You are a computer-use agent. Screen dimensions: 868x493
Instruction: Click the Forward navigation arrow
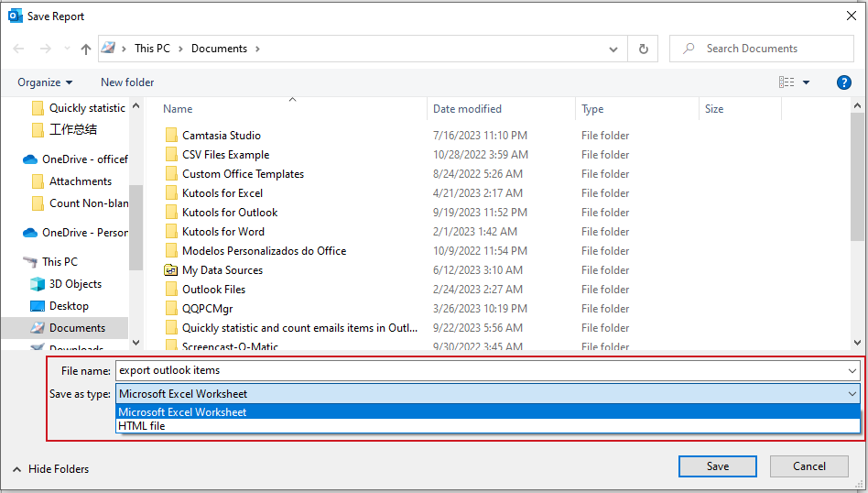[x=46, y=49]
